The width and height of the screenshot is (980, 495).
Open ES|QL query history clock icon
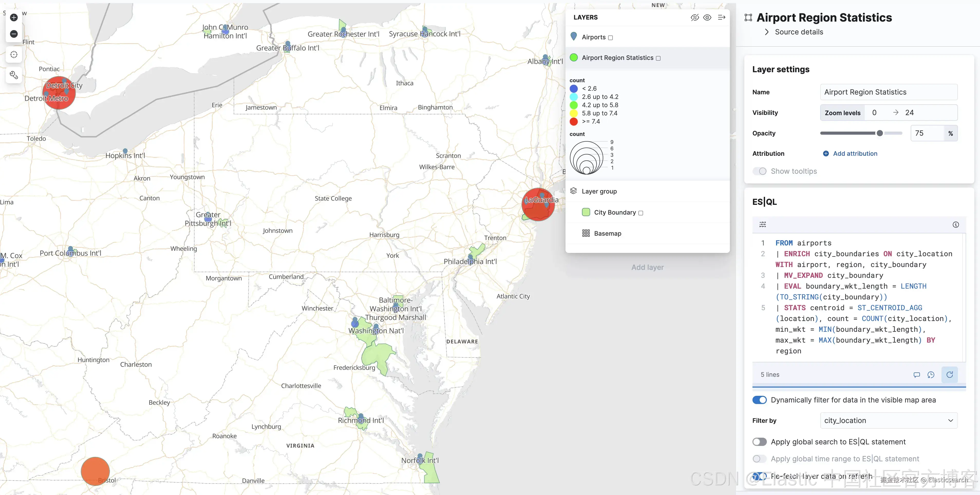tap(931, 375)
